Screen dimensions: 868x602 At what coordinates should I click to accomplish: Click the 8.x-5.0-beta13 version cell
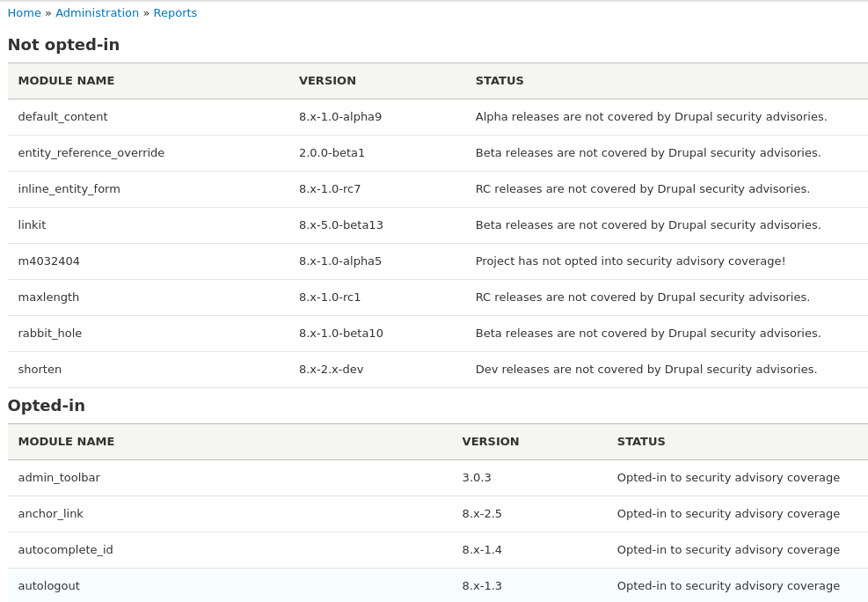pos(341,224)
